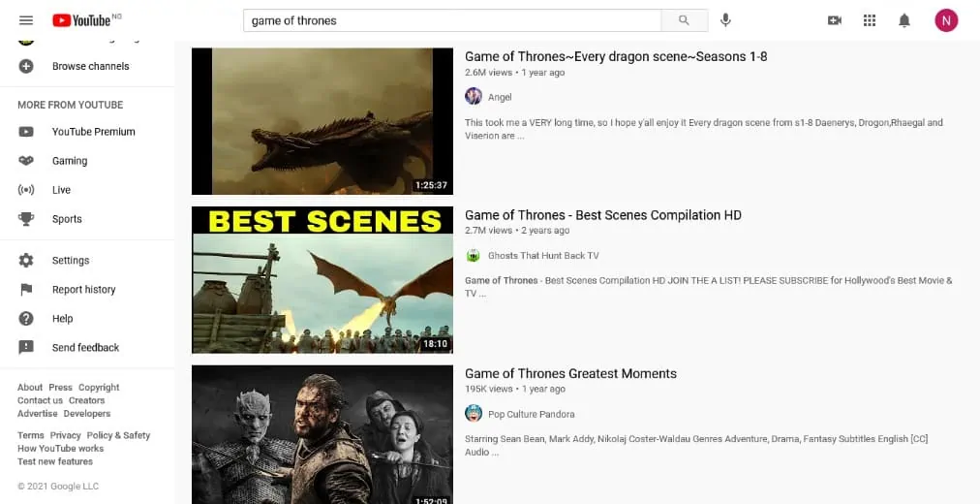Visit Pop Culture Pandora channel name
The height and width of the screenshot is (504, 980).
pyautogui.click(x=532, y=414)
